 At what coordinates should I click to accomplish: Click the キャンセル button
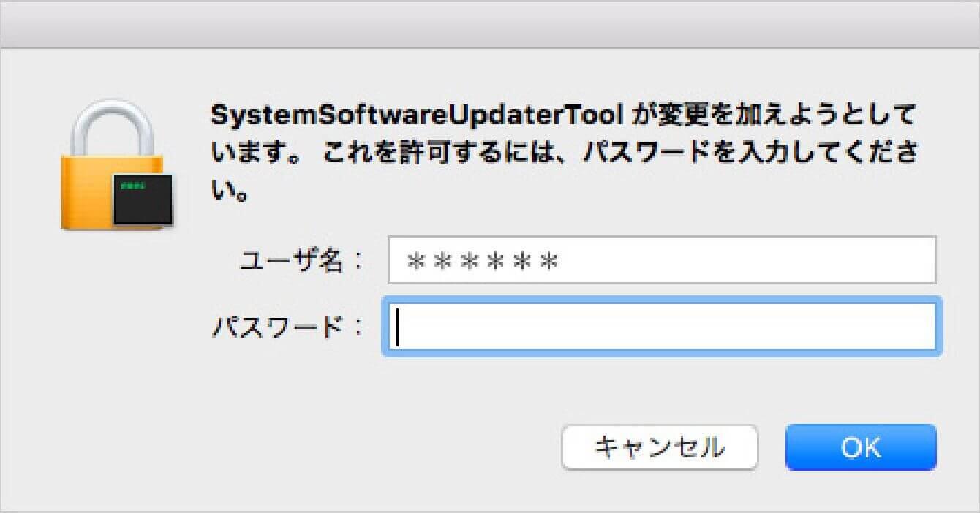pyautogui.click(x=660, y=447)
